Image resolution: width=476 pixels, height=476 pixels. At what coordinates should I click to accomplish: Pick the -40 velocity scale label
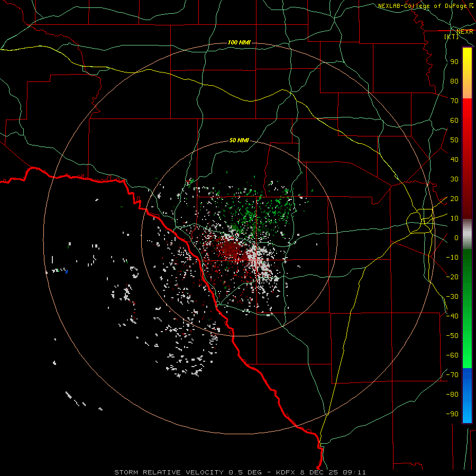point(452,316)
